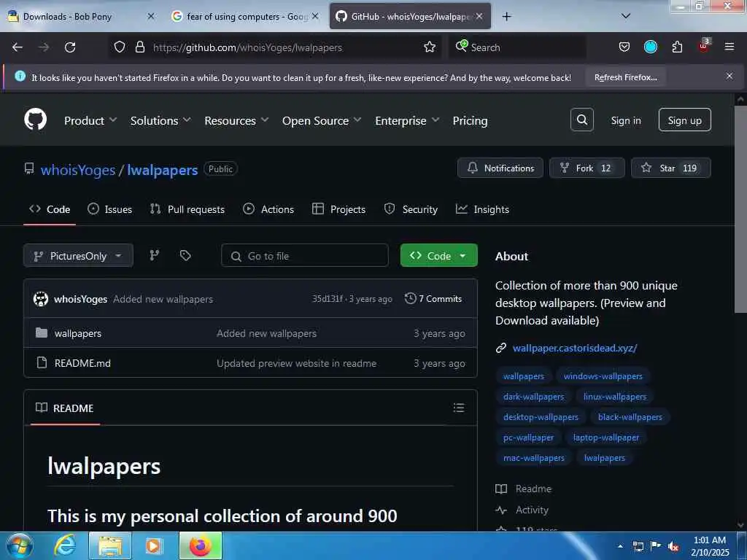747x560 pixels.
Task: Click the tracking protection shield icon
Action: [120, 47]
